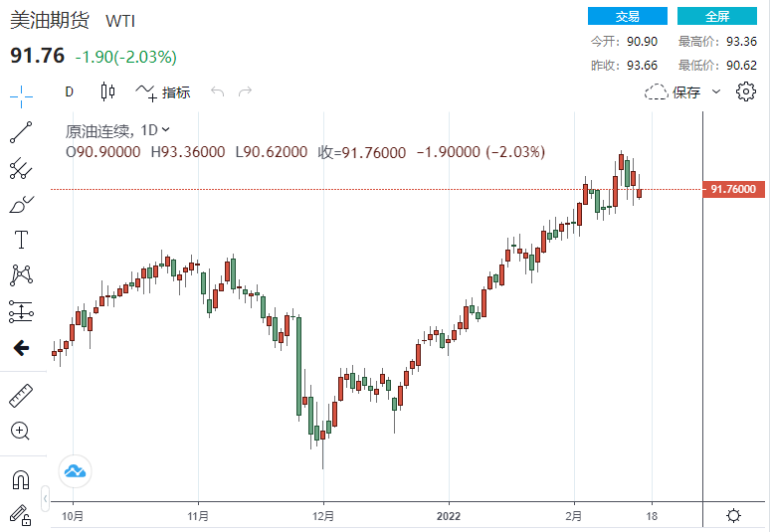Image resolution: width=771 pixels, height=532 pixels.
Task: Open the candlestick chart type menu
Action: point(107,92)
